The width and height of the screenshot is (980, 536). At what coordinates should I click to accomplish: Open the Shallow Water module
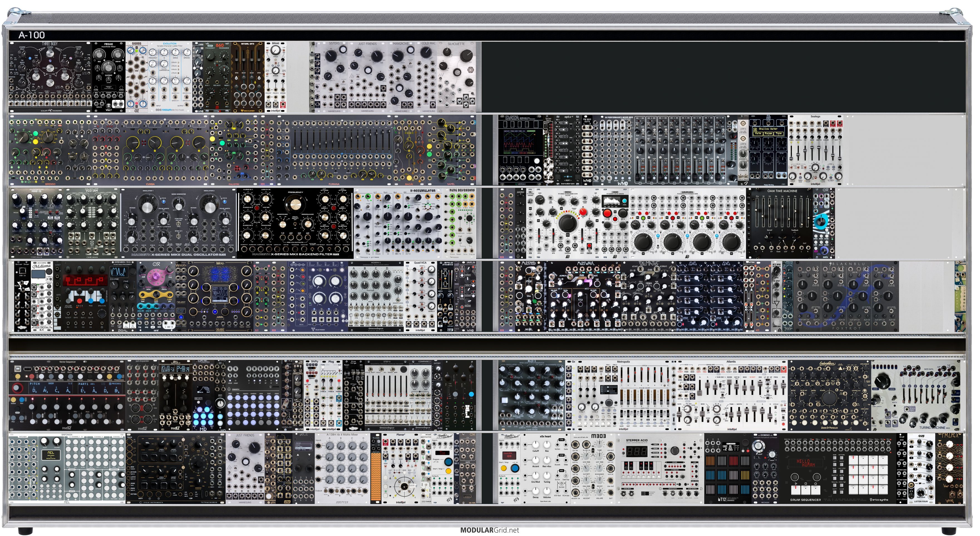[x=769, y=150]
